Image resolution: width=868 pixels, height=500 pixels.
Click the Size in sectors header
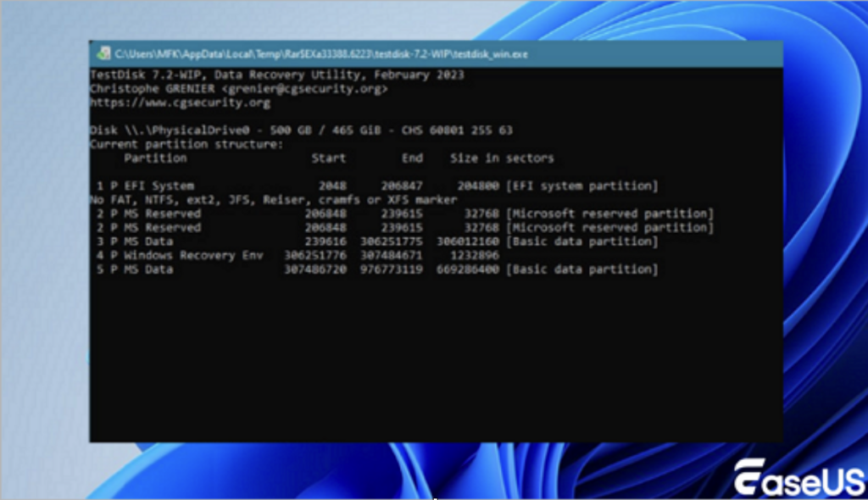coord(501,158)
